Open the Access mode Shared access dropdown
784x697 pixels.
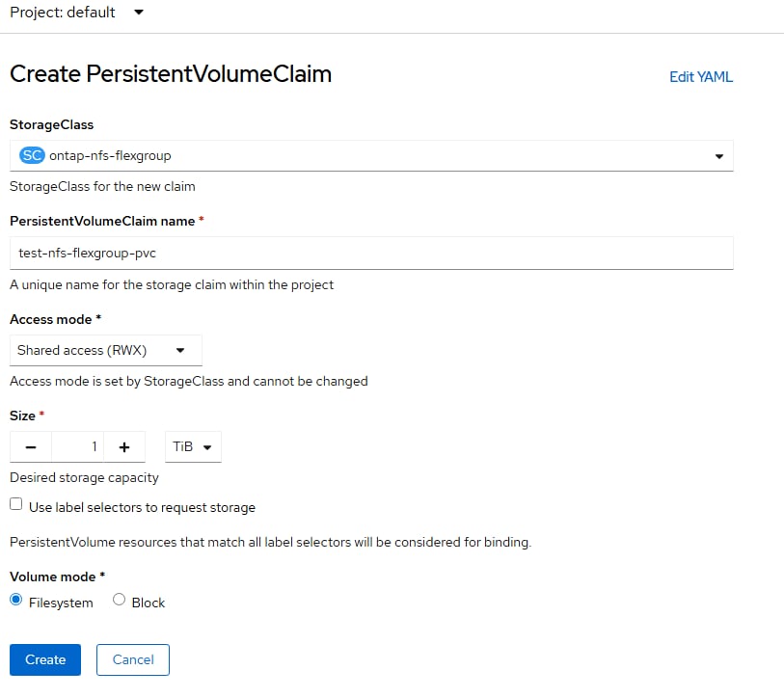(x=105, y=350)
